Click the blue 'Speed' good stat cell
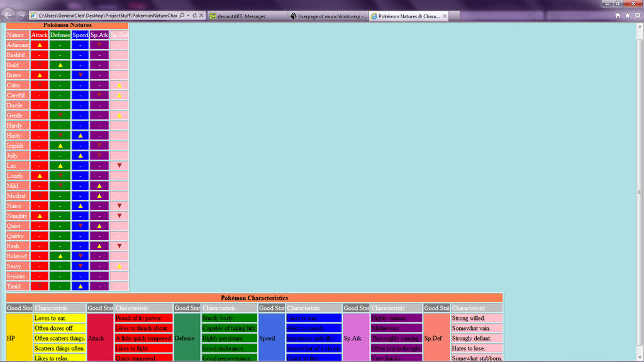The width and height of the screenshot is (644, 362). 272,338
